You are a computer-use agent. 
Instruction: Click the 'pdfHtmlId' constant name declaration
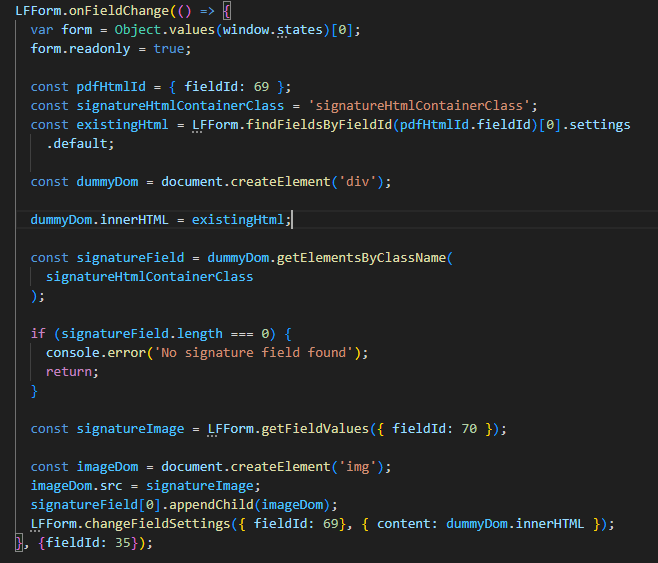point(111,87)
